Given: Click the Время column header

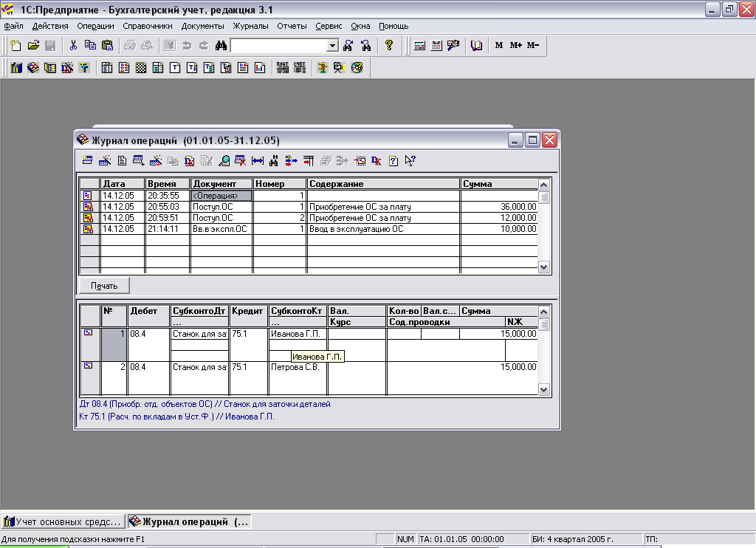Looking at the screenshot, I should (168, 184).
